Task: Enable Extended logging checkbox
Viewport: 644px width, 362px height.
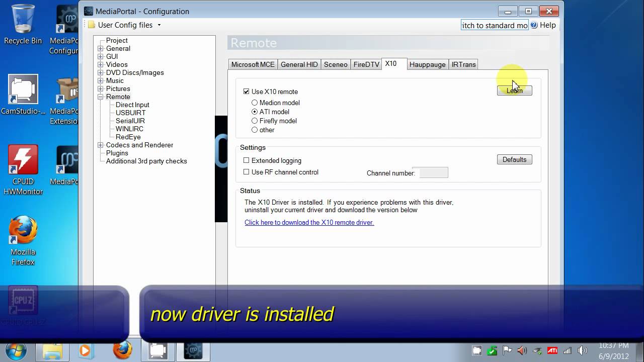Action: coord(246,160)
